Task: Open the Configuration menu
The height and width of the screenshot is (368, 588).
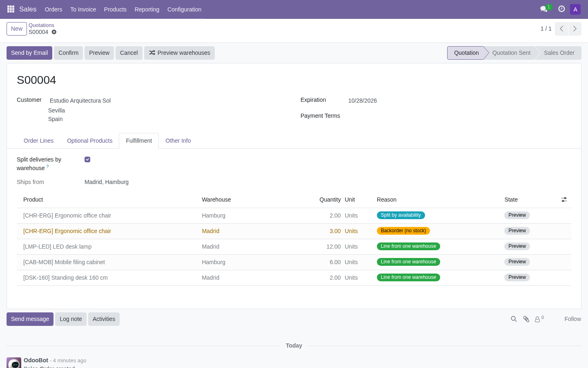Action: pyautogui.click(x=184, y=9)
